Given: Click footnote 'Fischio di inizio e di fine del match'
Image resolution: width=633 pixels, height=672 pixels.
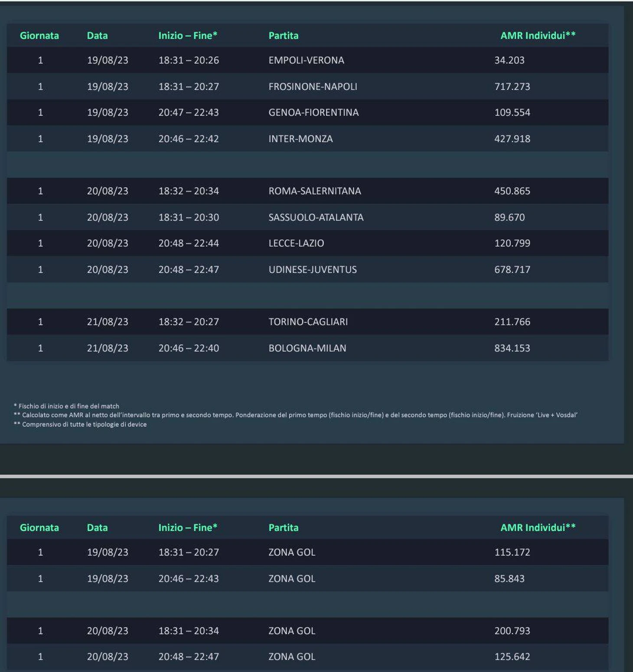Looking at the screenshot, I should tap(69, 406).
